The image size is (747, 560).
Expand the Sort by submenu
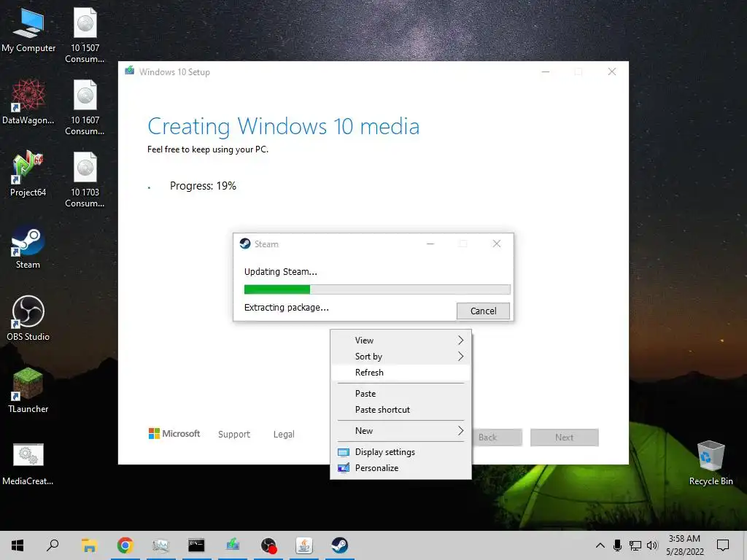[400, 356]
